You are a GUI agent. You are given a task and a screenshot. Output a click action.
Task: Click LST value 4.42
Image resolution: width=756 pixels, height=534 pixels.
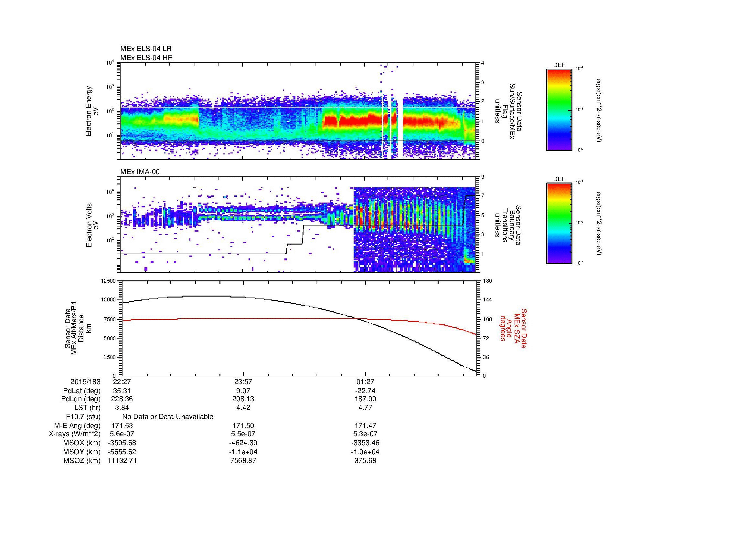click(243, 408)
